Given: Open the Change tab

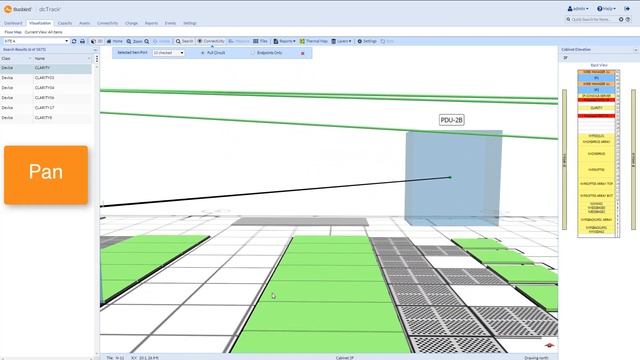Looking at the screenshot, I should click(131, 23).
